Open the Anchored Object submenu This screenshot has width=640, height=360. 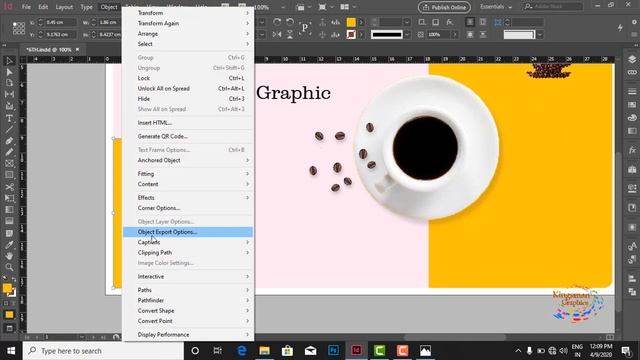188,160
